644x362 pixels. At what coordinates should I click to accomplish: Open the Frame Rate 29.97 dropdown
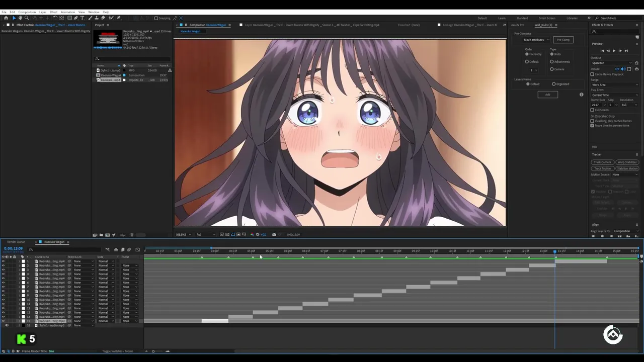coord(598,105)
